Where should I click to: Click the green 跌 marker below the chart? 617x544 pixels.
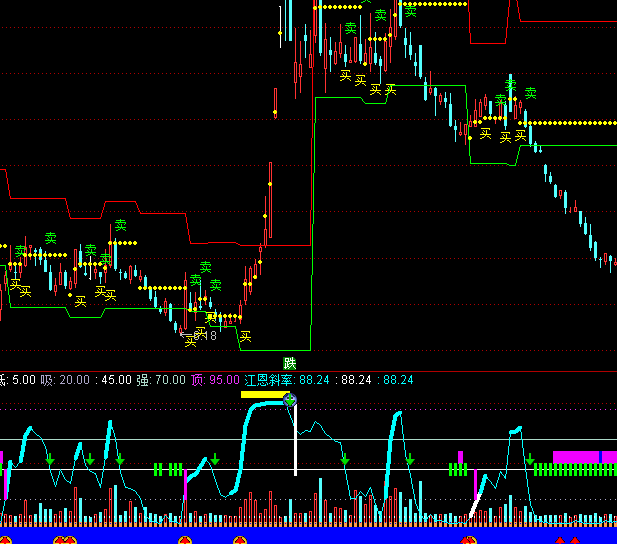(x=290, y=363)
